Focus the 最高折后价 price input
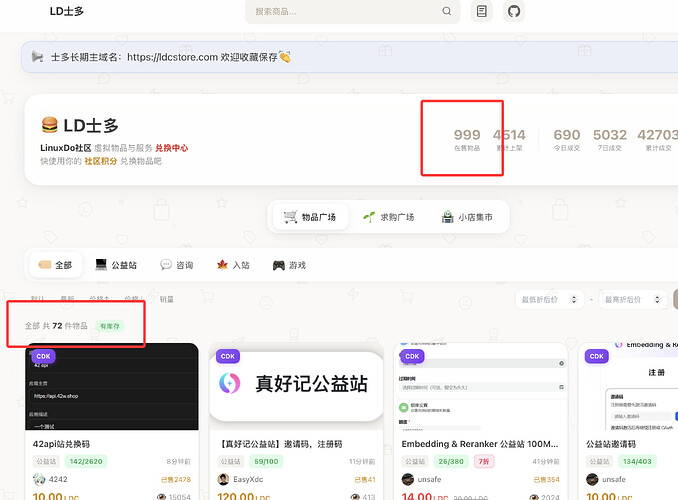678x500 pixels. tap(633, 299)
